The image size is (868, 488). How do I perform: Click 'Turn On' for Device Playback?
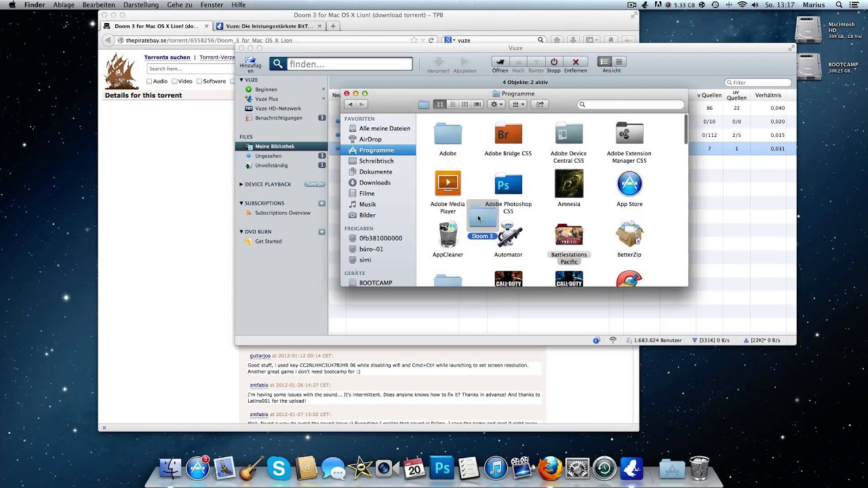(x=315, y=184)
